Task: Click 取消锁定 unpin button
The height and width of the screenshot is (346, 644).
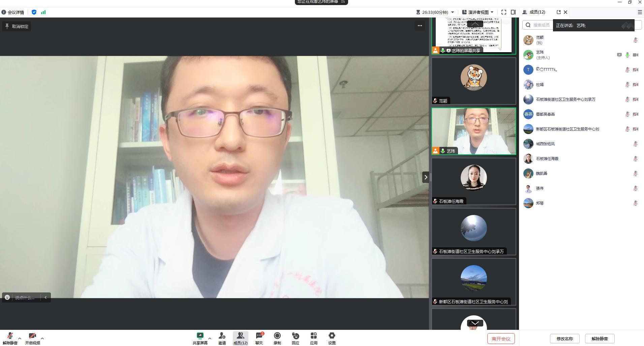Action: (17, 26)
